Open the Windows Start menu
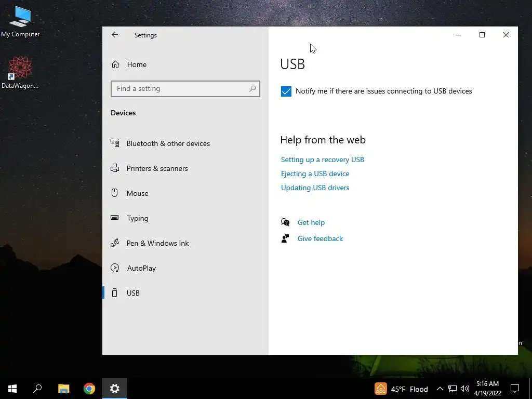The height and width of the screenshot is (399, 532). (x=12, y=389)
